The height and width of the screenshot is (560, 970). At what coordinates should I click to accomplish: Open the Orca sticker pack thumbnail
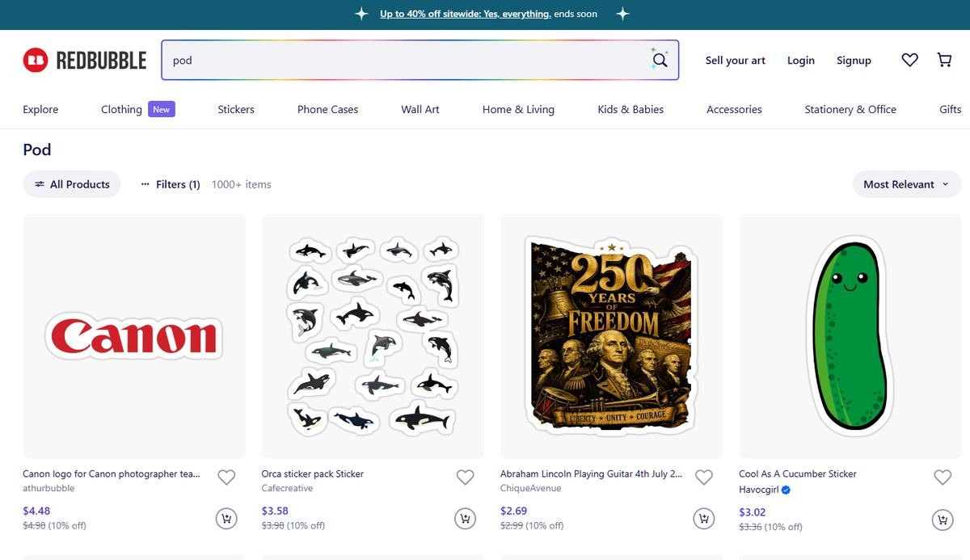point(373,336)
